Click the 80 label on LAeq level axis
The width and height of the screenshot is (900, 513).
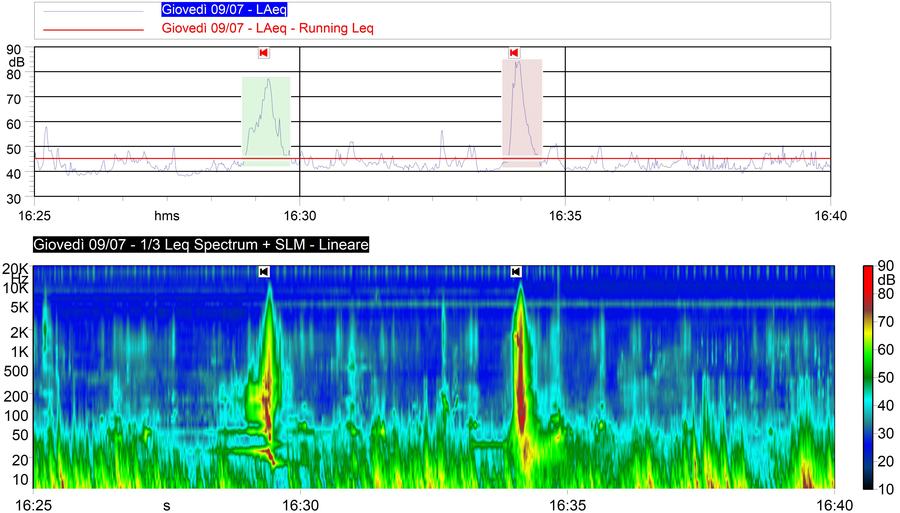(x=14, y=74)
